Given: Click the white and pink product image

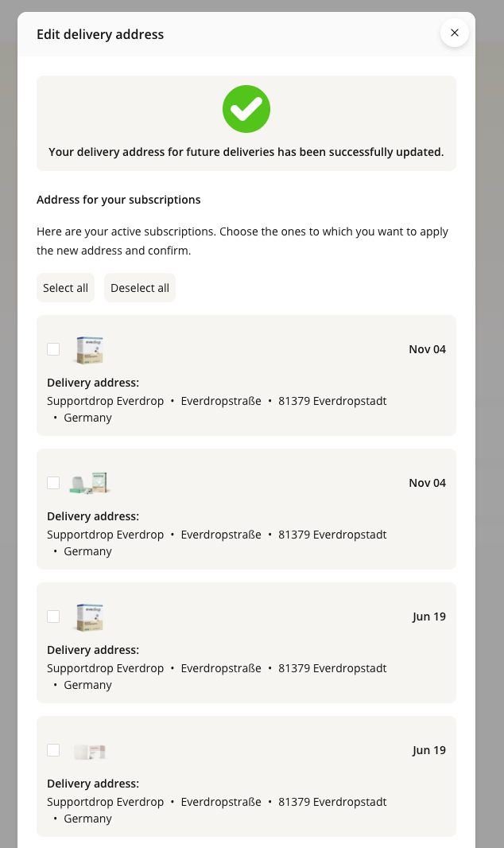Looking at the screenshot, I should [x=90, y=750].
